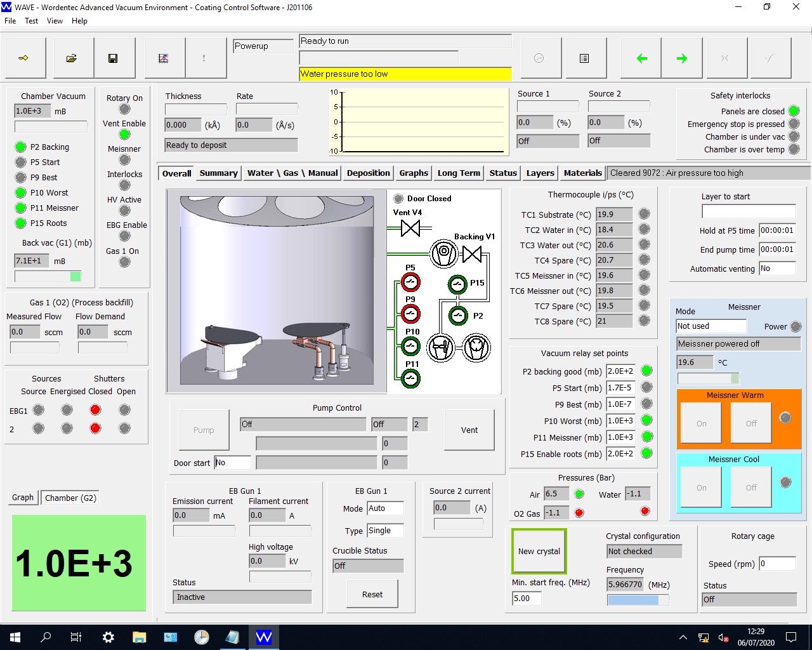Click the New crystal button
This screenshot has height=650, width=812.
[x=539, y=551]
